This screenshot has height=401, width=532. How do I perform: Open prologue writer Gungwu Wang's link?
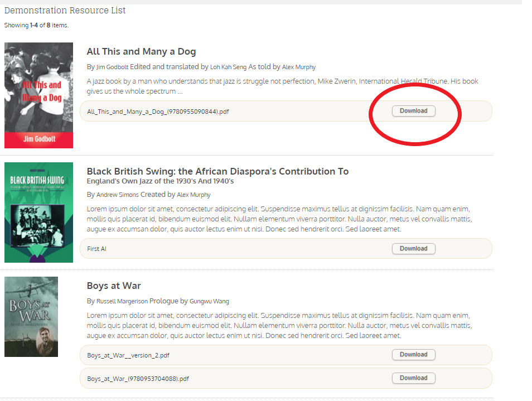click(209, 302)
